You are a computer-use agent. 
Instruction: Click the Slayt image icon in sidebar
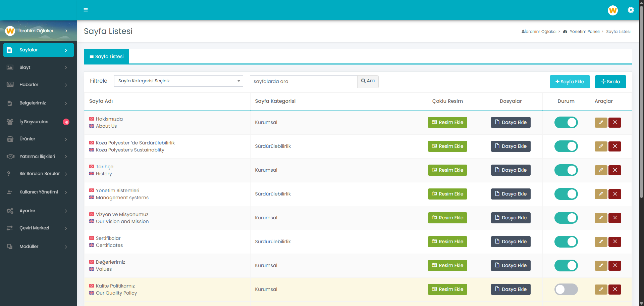click(x=10, y=68)
